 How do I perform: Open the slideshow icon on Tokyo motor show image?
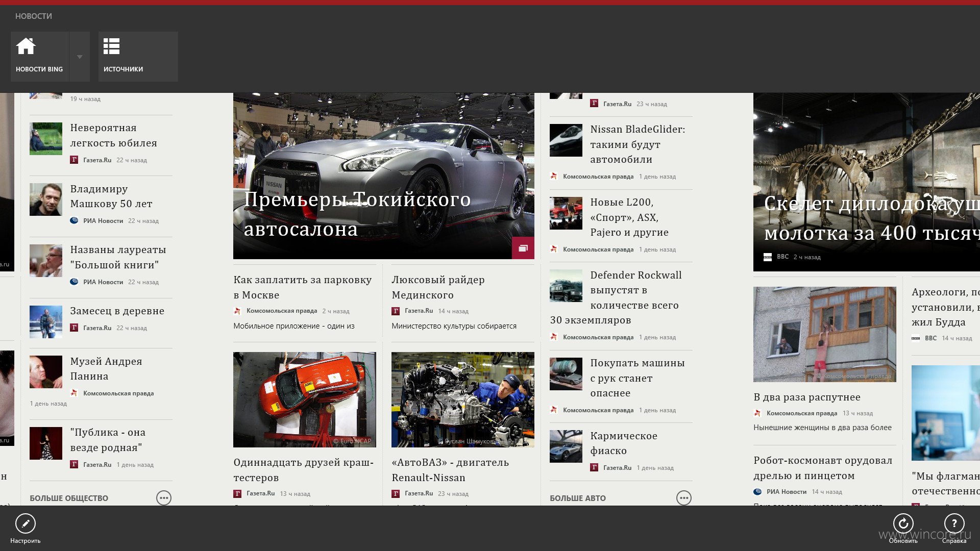[x=523, y=248]
